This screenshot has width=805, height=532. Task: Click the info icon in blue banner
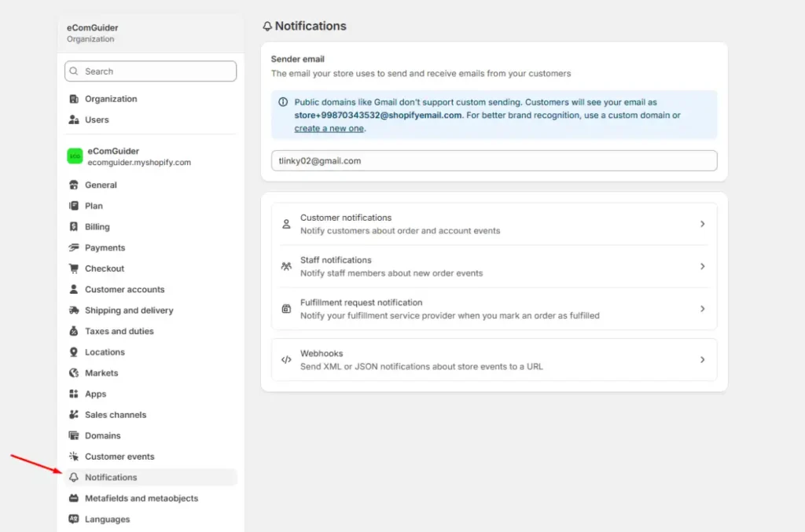coord(283,102)
